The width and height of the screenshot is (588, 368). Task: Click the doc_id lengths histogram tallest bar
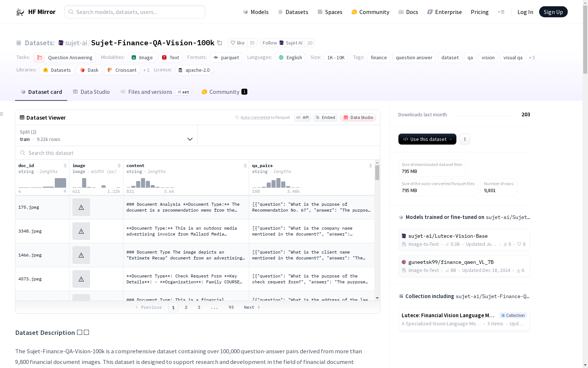pyautogui.click(x=60, y=183)
